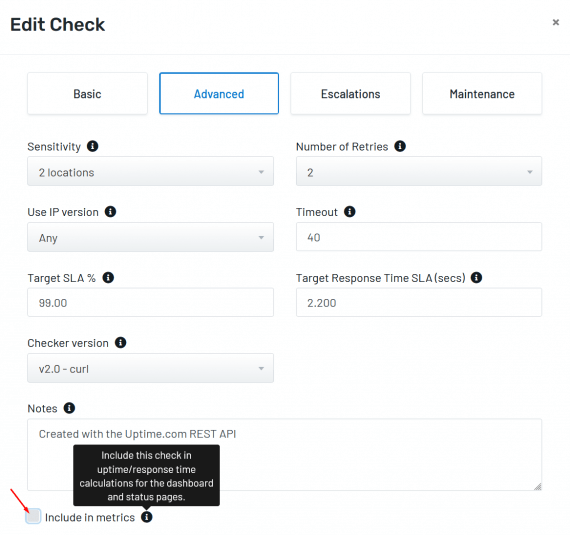Click the Number of Retries info icon
Image resolution: width=570 pixels, height=535 pixels.
400,146
